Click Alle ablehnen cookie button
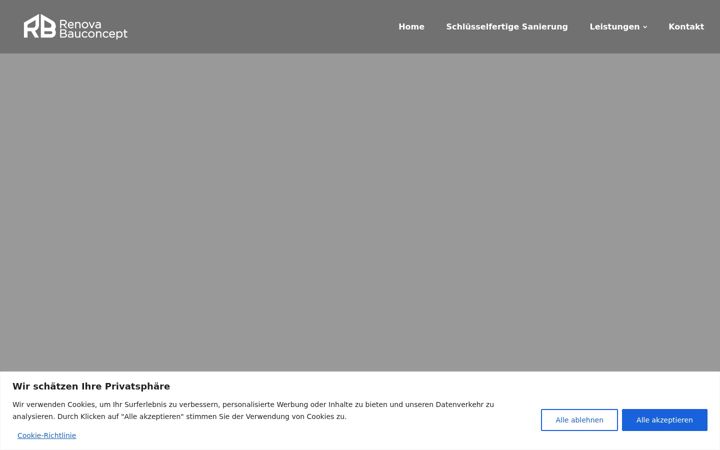The height and width of the screenshot is (450, 720). [579, 420]
